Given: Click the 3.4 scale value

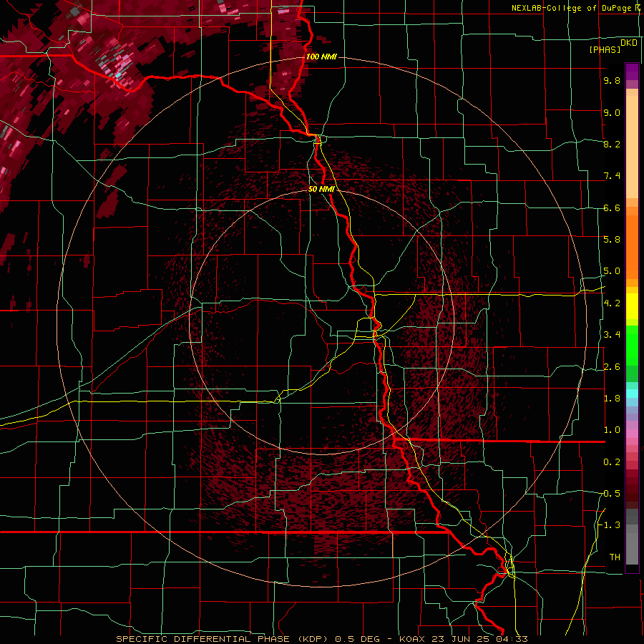Looking at the screenshot, I should point(612,335).
